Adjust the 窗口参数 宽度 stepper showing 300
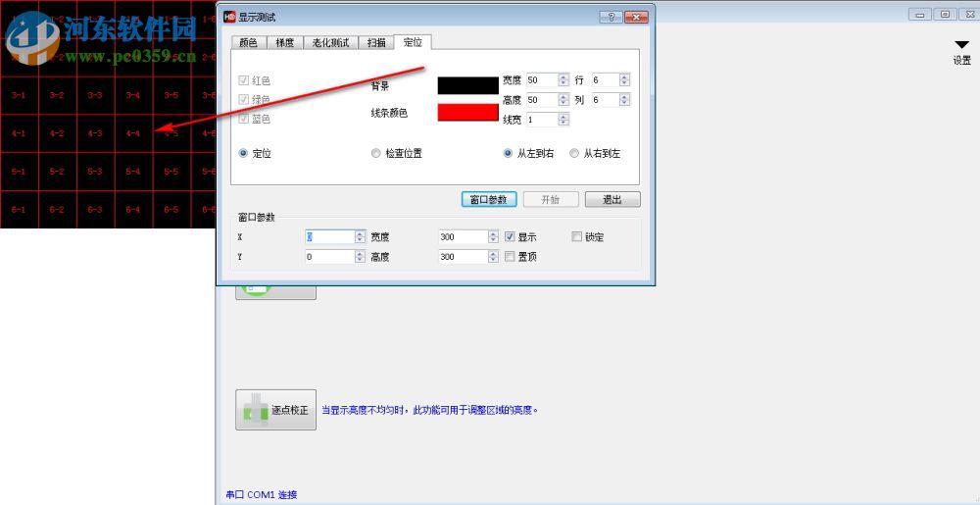Image resolution: width=980 pixels, height=505 pixels. [493, 237]
